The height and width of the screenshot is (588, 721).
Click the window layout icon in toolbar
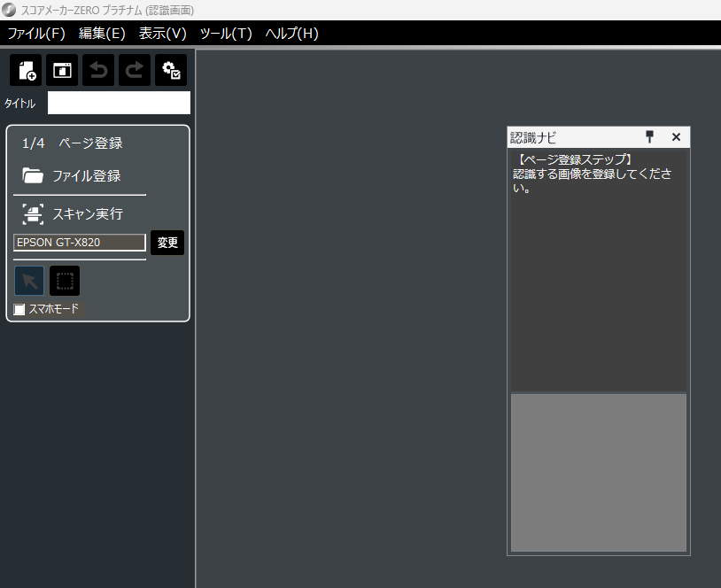point(62,70)
